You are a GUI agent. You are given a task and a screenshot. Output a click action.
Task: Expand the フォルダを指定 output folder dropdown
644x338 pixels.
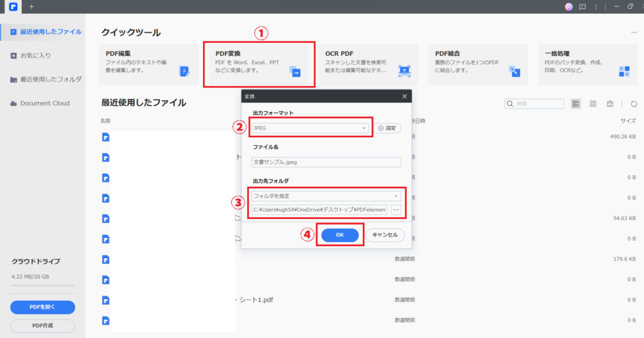[326, 196]
